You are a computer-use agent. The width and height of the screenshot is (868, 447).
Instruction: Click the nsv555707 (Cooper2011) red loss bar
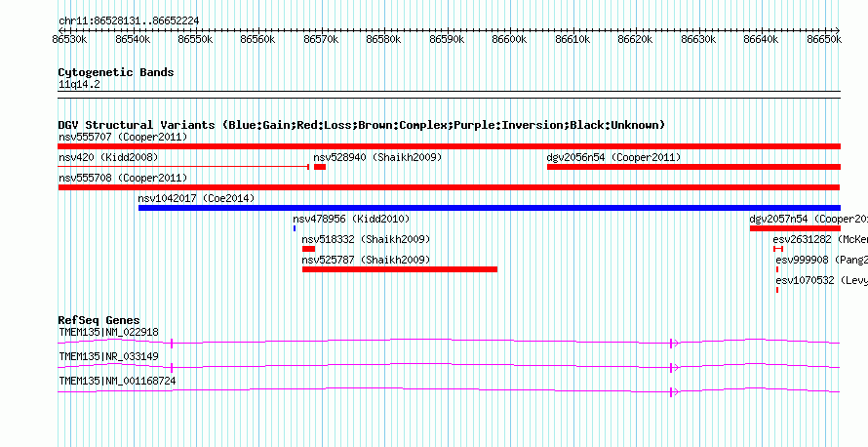[449, 146]
